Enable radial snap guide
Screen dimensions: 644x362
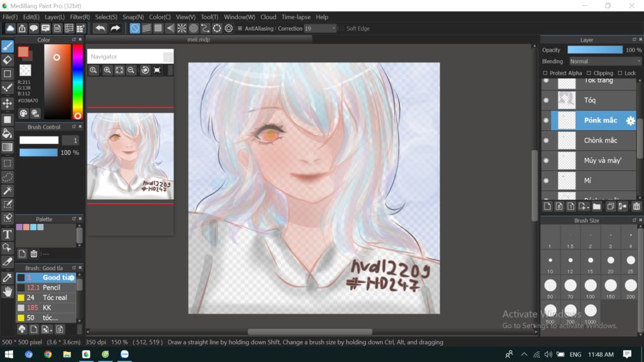pos(182,28)
